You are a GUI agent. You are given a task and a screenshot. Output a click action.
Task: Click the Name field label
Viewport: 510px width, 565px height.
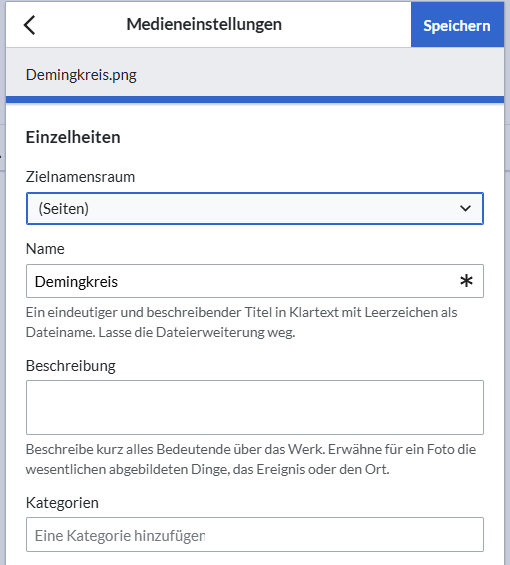click(45, 249)
